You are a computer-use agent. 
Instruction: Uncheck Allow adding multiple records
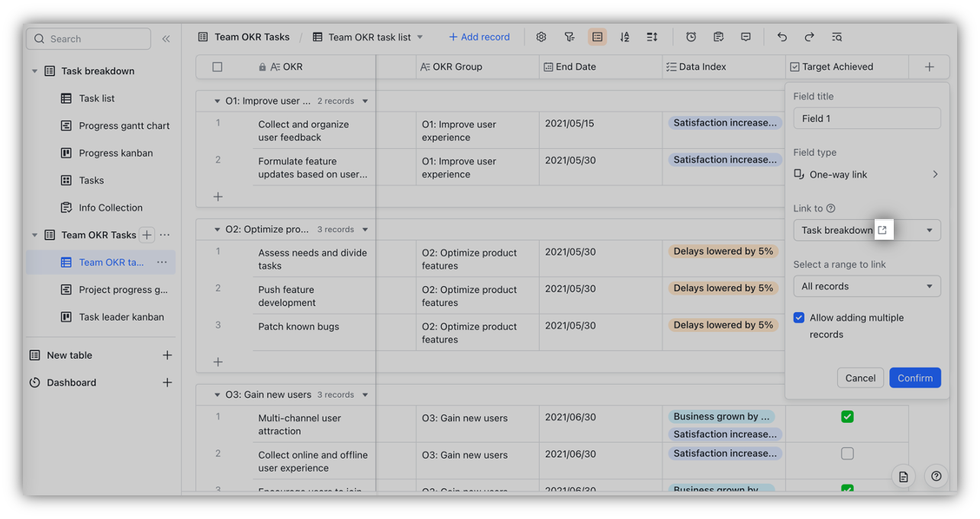coord(799,318)
